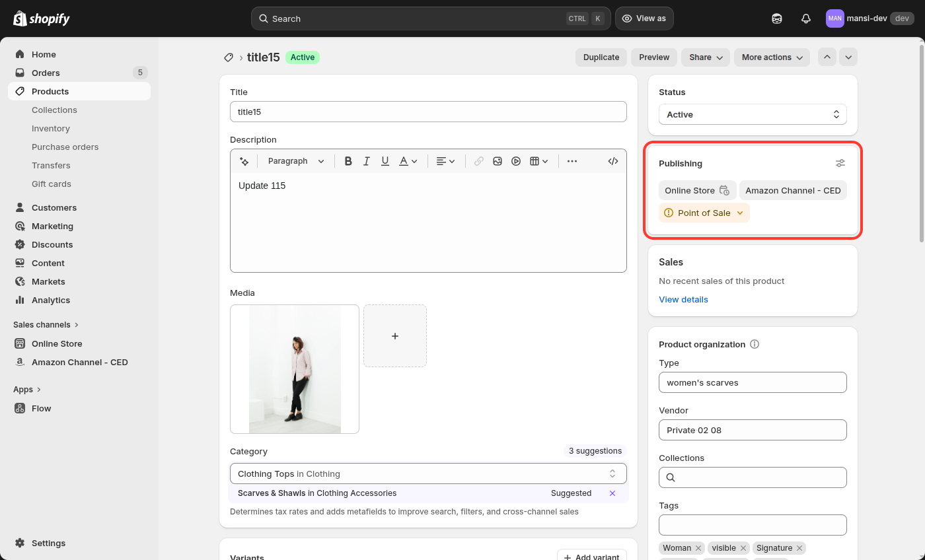Dismiss the Scarves & Shawls suggestion

point(612,493)
